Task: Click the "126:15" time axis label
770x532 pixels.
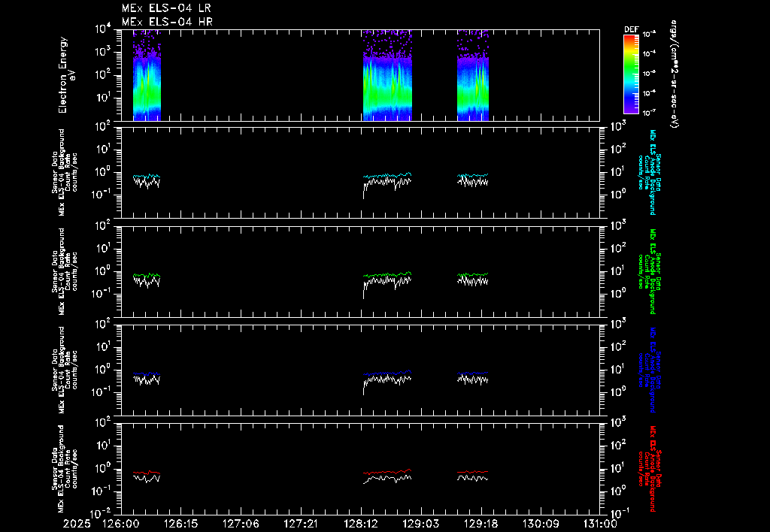Action: 180,524
